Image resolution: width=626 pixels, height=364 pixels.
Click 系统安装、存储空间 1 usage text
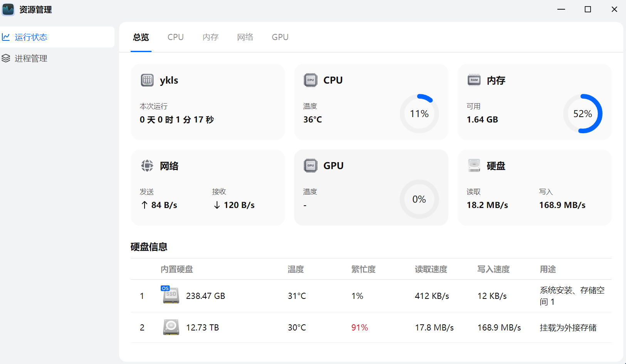[x=572, y=296]
